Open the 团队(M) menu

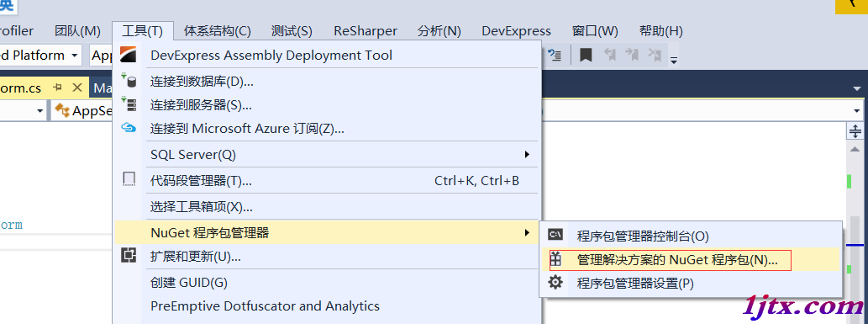coord(77,31)
